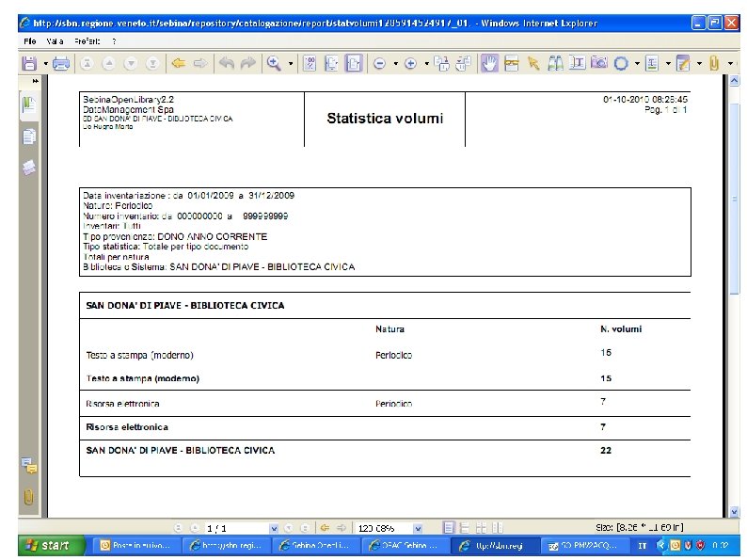The image size is (747, 560).
Task: Click the redo curved arrow icon
Action: 248,63
